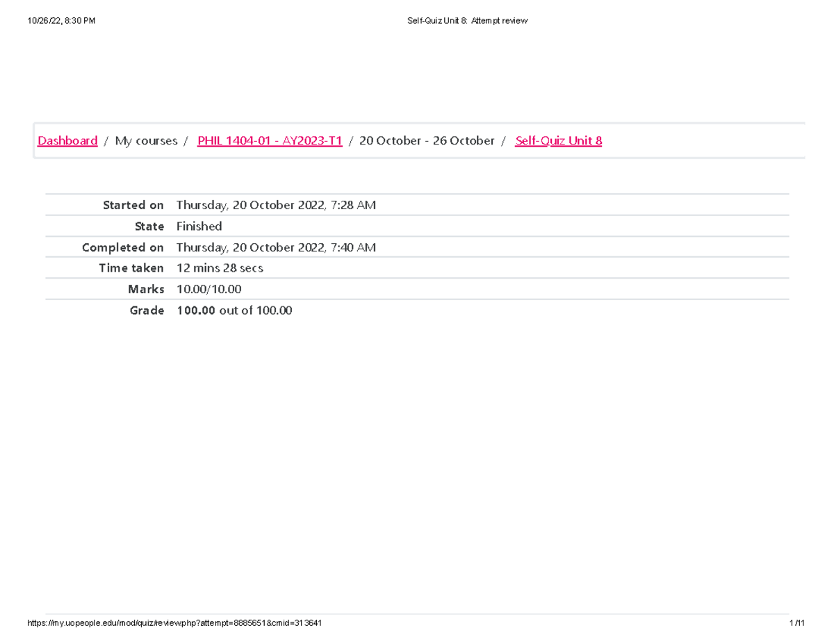The image size is (834, 644).
Task: Click the Finished state value
Action: 199,226
